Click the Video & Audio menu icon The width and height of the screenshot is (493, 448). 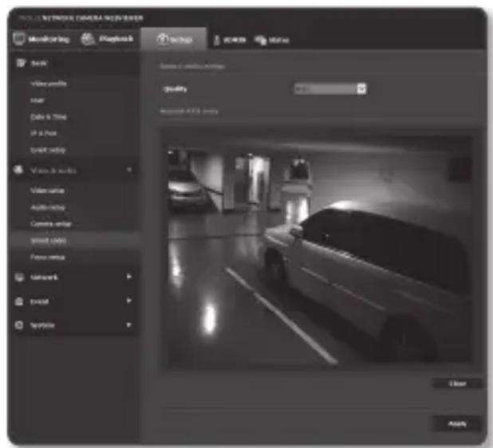(18, 170)
